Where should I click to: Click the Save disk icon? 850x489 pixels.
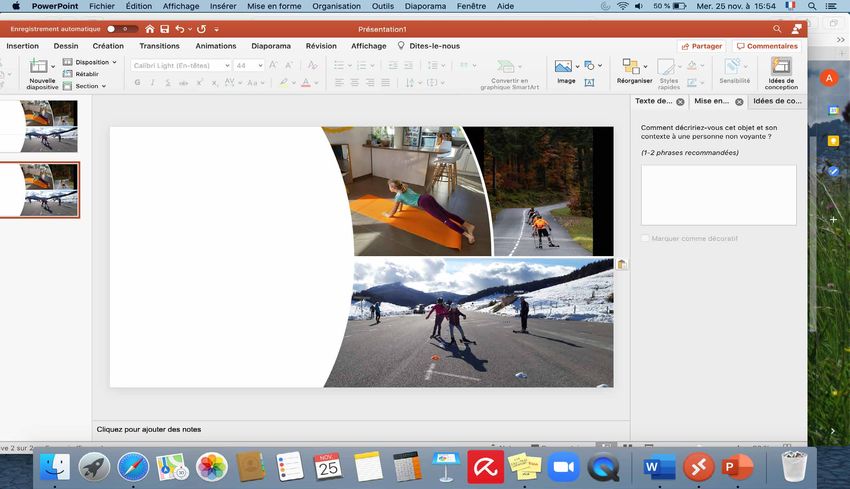pos(165,29)
